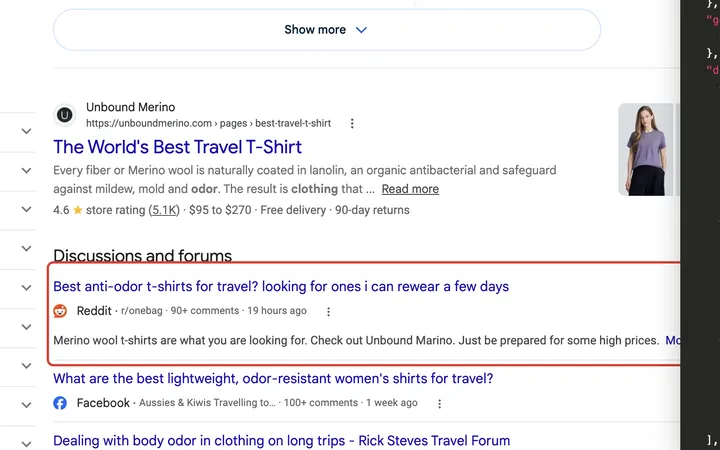Expand the chevron beside the Rick Steves Travel Forum title

click(x=27, y=444)
